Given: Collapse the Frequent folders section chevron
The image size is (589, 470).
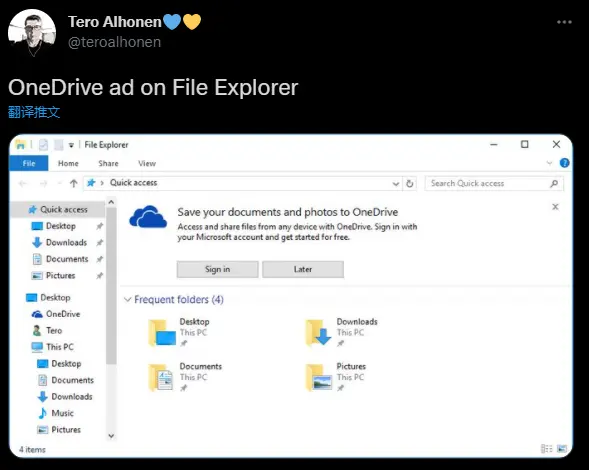Looking at the screenshot, I should tap(128, 299).
